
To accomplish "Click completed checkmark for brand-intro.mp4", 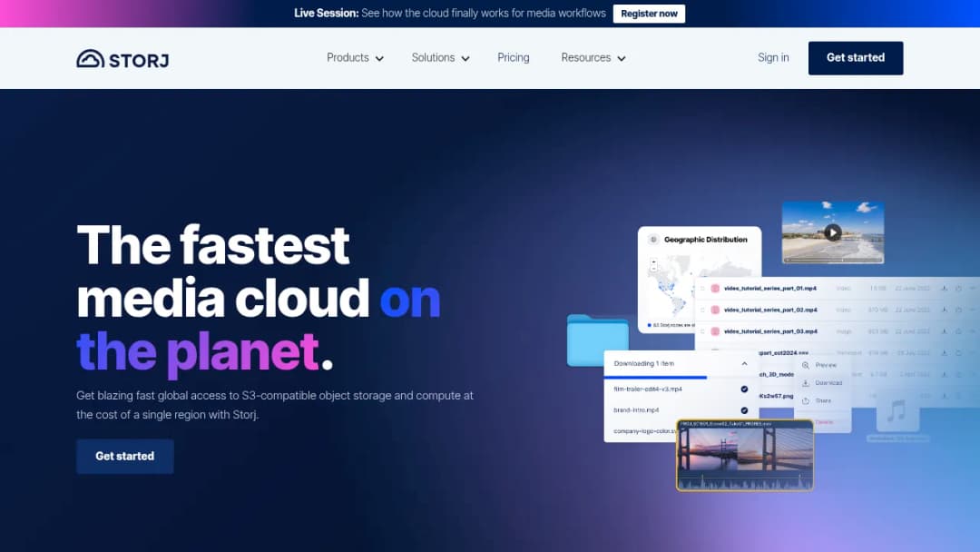I will [x=744, y=410].
